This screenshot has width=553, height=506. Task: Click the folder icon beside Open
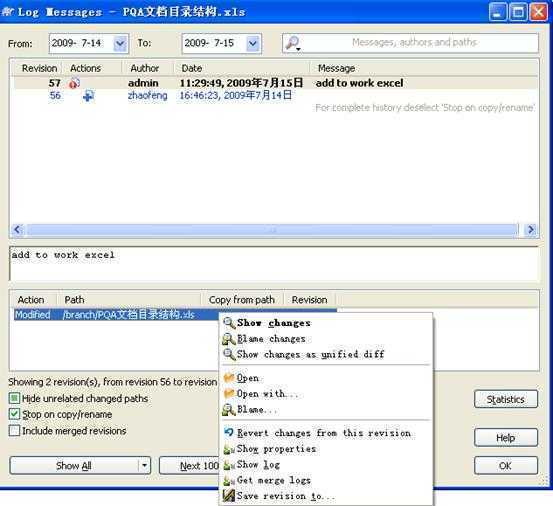pos(229,378)
